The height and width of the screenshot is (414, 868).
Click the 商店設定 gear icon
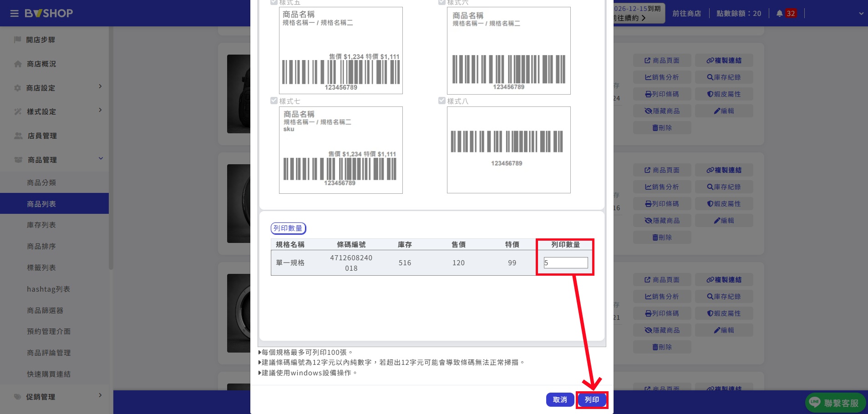pyautogui.click(x=18, y=88)
